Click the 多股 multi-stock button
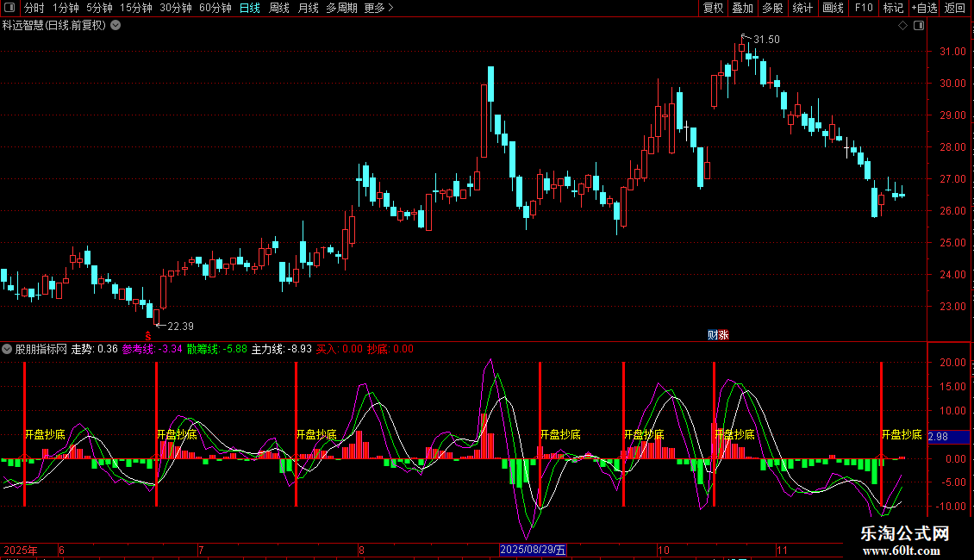 coord(772,8)
